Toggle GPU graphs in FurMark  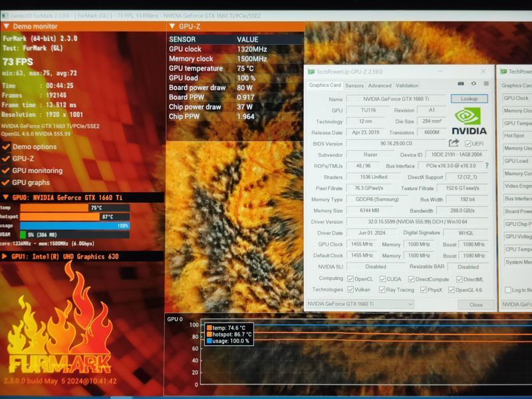[x=6, y=182]
